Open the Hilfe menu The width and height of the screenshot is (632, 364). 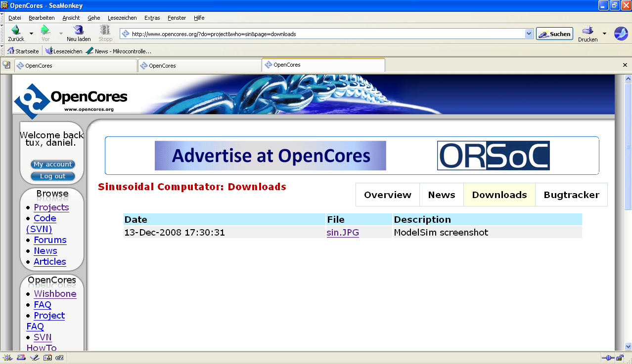pos(199,18)
